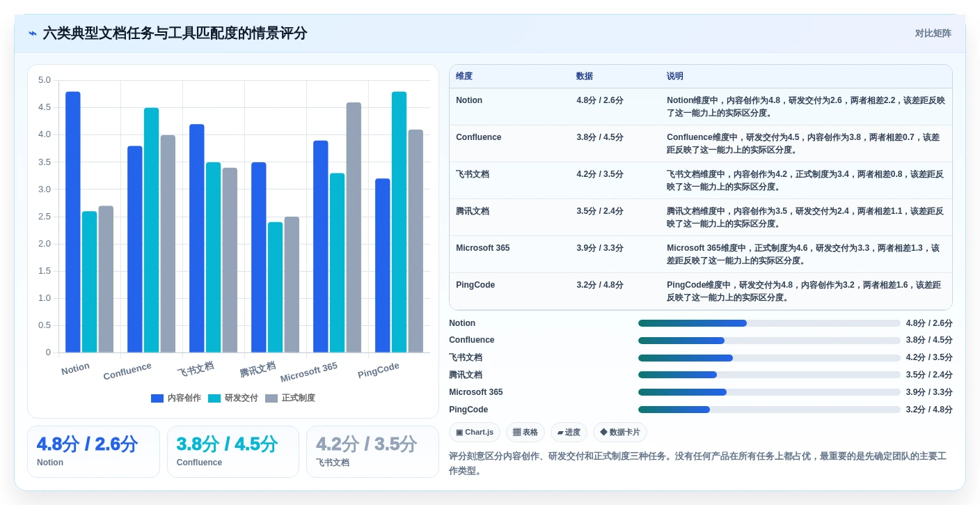The width and height of the screenshot is (980, 505).
Task: Click the Microsoft 365 x-axis label
Action: [x=309, y=372]
